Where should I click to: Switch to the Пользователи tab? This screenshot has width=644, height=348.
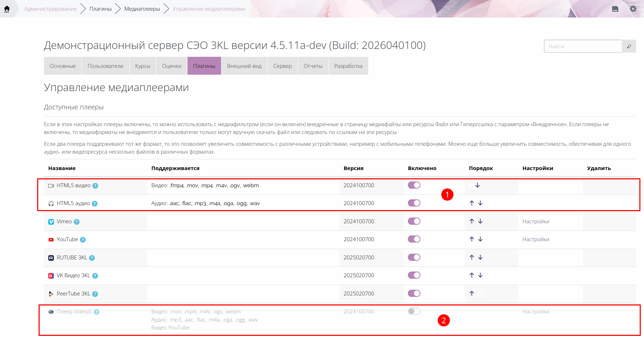(x=105, y=66)
